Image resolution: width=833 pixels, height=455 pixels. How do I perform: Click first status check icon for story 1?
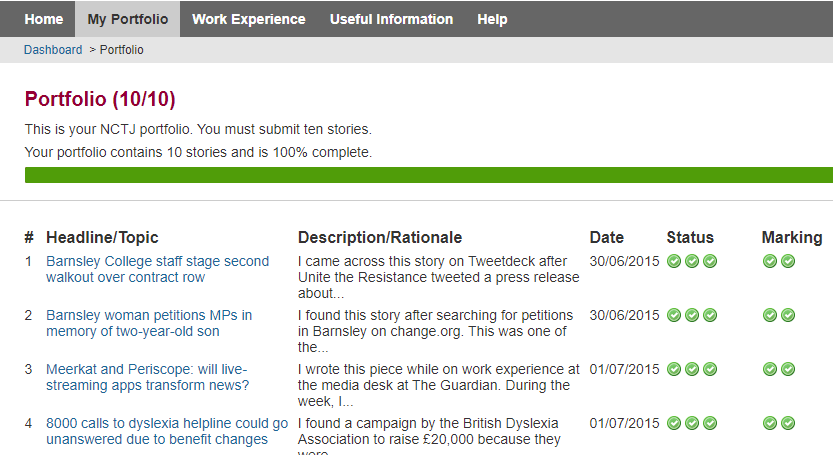click(674, 262)
